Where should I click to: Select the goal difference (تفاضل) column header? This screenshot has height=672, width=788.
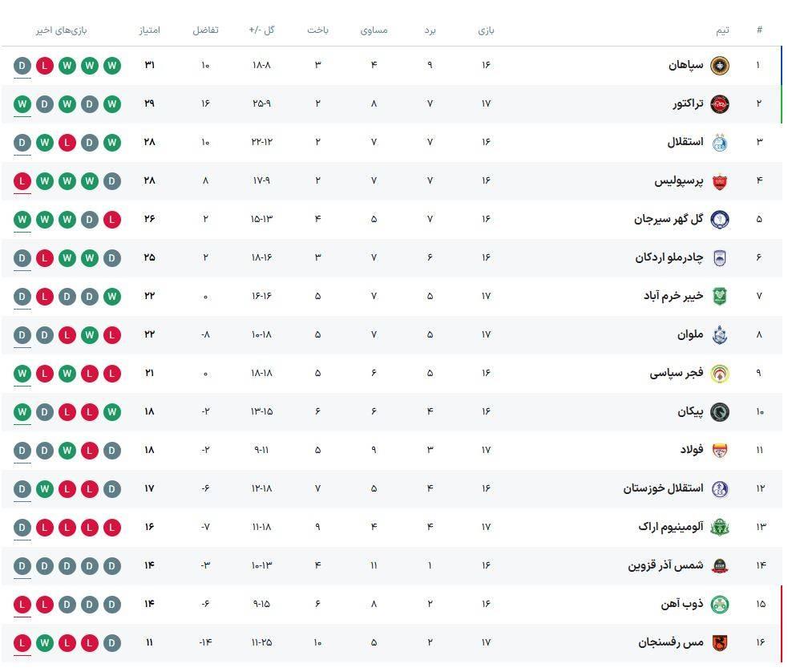pos(205,30)
